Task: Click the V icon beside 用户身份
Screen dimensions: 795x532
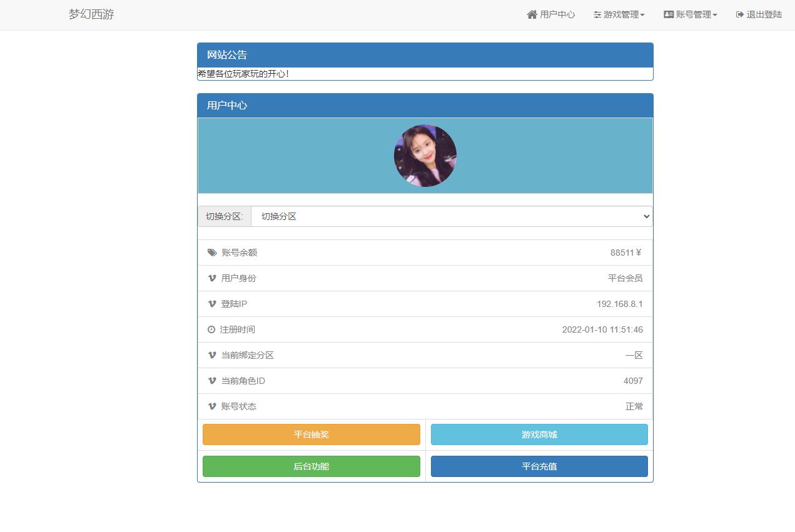Action: pos(212,278)
